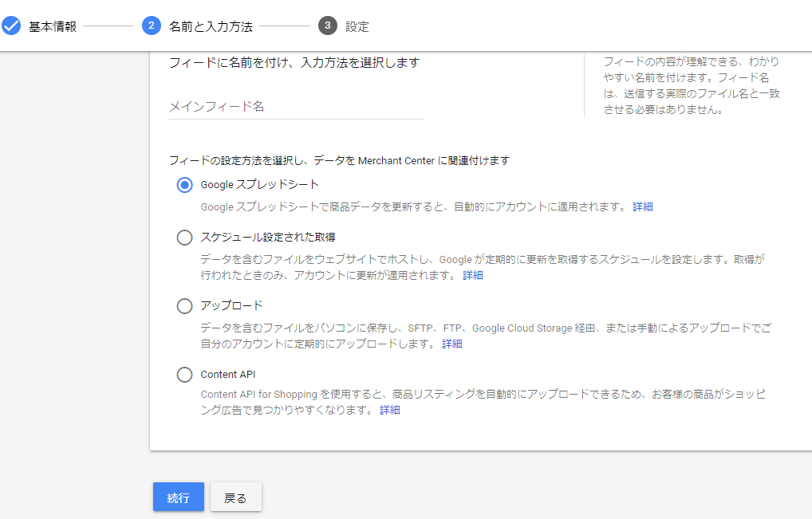The height and width of the screenshot is (519, 812).
Task: Select the Google スプレッドシート radio button
Action: (x=184, y=185)
